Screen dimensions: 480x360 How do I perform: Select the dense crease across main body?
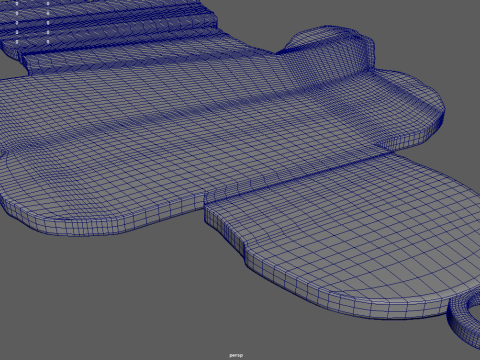(200, 107)
